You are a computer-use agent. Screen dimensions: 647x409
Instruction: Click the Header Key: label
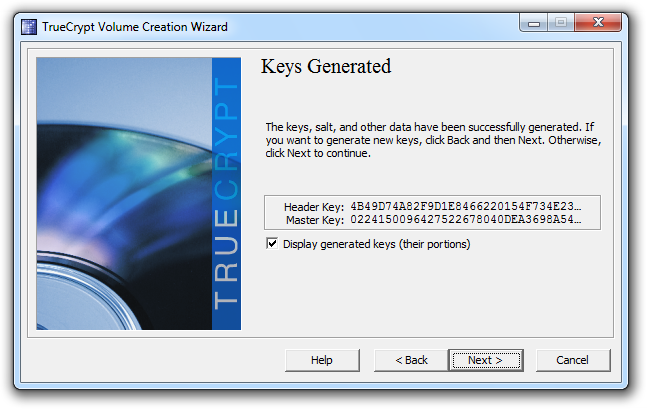(314, 207)
